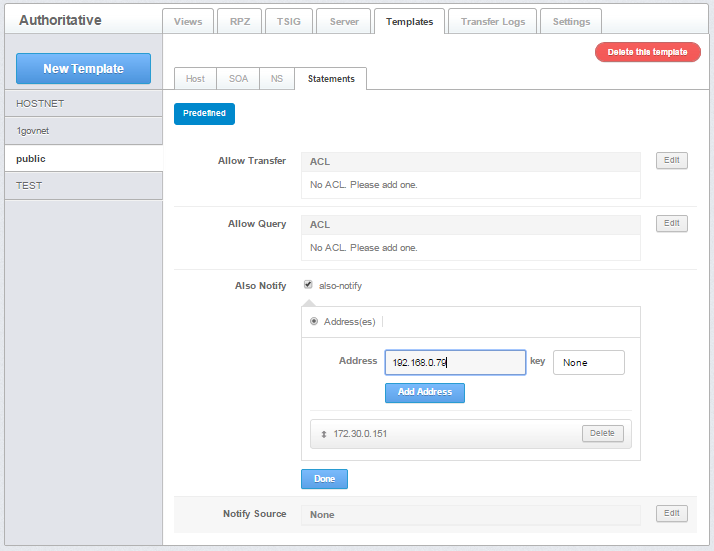Open the Transfer Logs tab
The image size is (714, 551).
[x=492, y=21]
